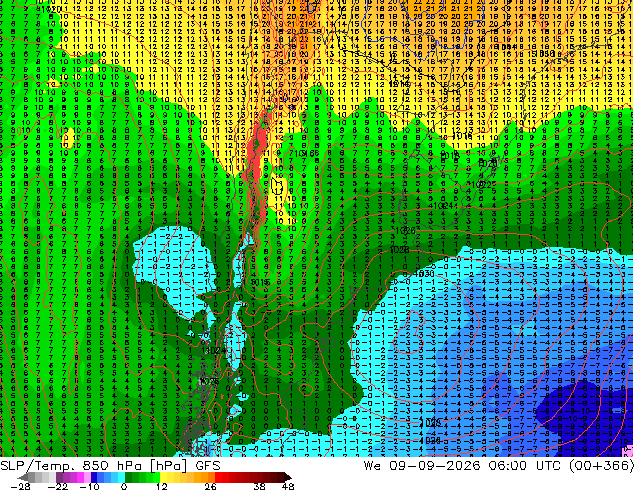This screenshot has width=634, height=490.
Task: Pick the yellow segment of the color scale
Action: [x=163, y=477]
